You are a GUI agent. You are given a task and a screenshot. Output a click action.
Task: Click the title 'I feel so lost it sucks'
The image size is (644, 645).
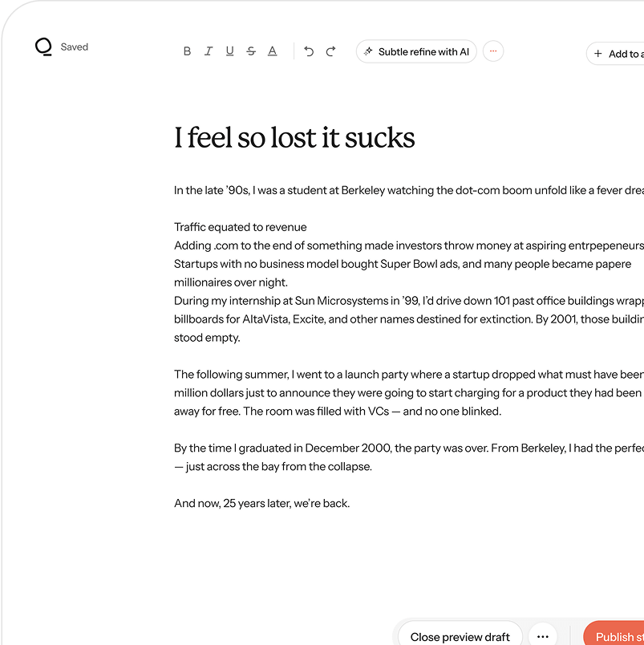294,138
